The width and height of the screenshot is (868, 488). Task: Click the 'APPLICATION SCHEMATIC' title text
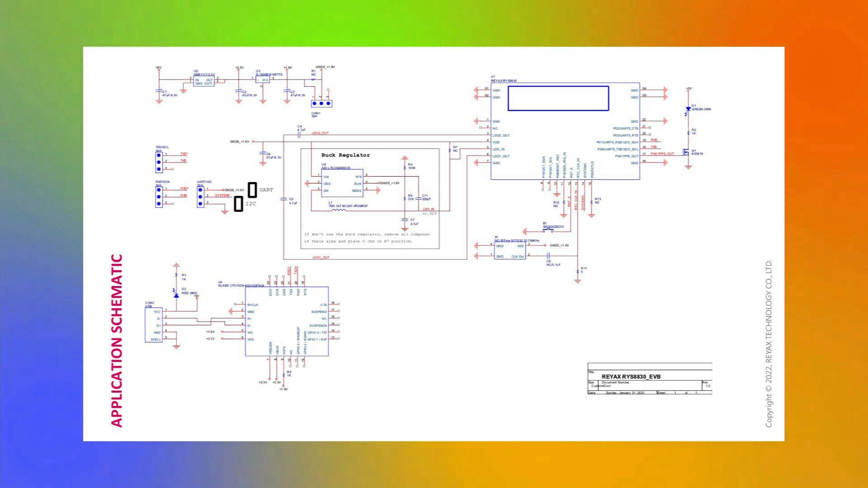point(117,341)
